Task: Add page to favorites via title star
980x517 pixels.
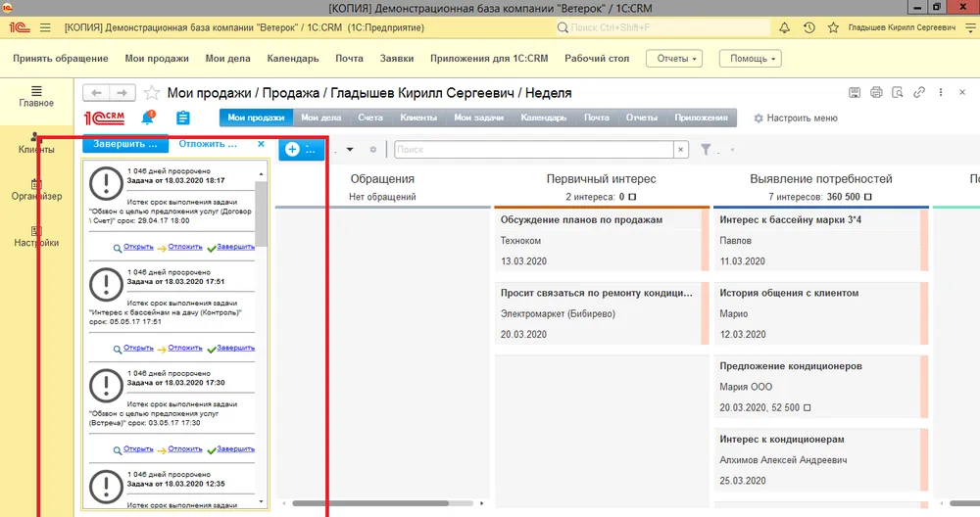Action: [151, 93]
